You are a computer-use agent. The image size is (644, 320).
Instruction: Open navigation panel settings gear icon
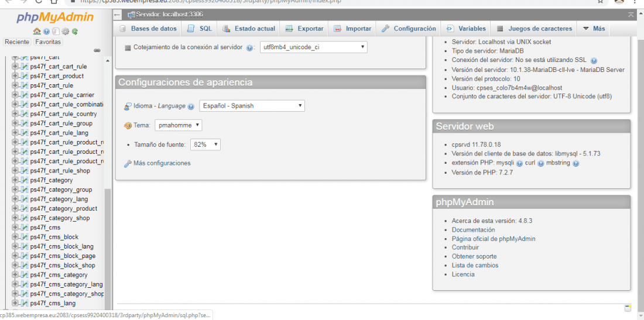[x=66, y=31]
